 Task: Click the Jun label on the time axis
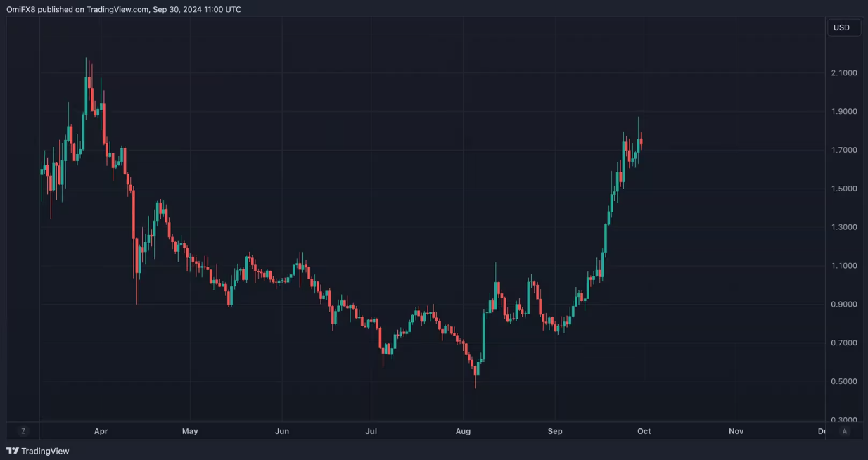pyautogui.click(x=282, y=431)
